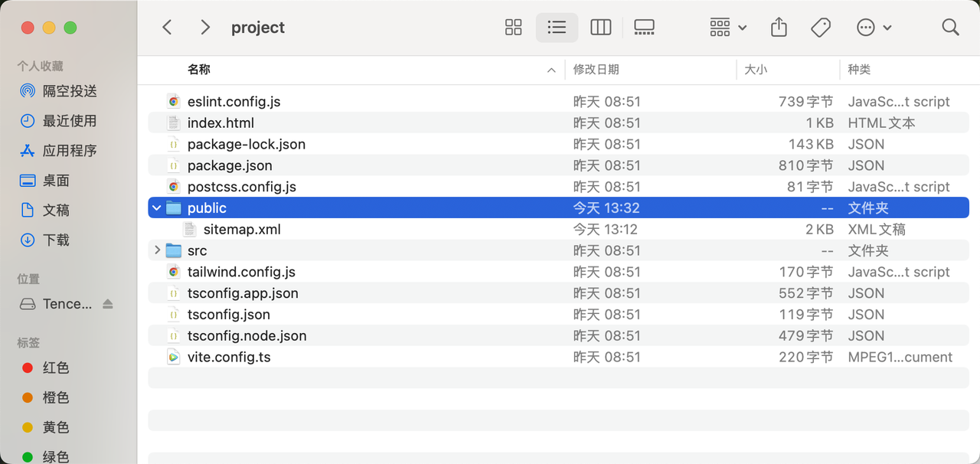Open the more actions ellipsis menu
Viewport: 980px width, 464px height.
coord(874,28)
